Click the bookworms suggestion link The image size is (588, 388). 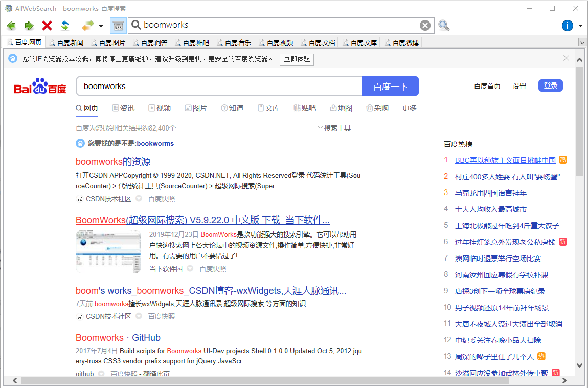click(155, 143)
